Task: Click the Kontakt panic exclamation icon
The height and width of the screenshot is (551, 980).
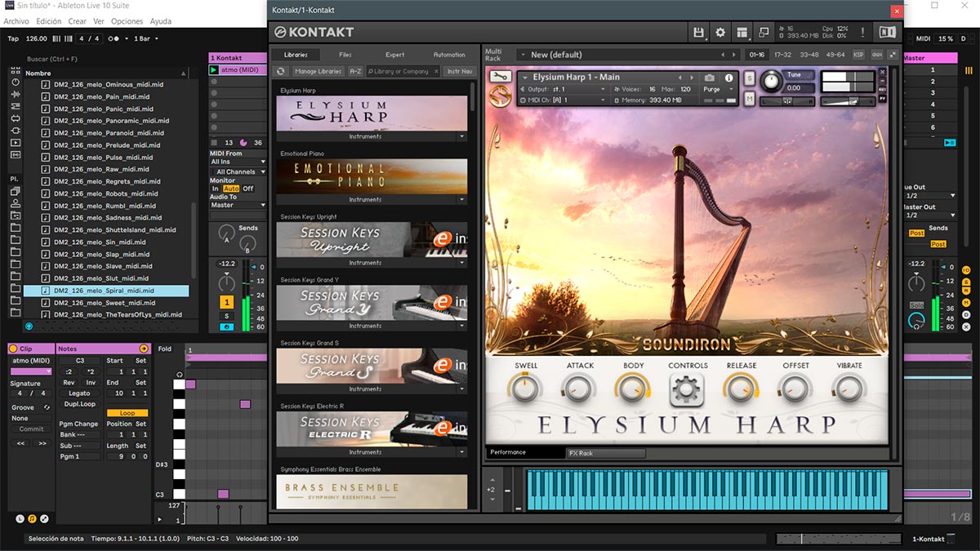Action: tap(863, 33)
